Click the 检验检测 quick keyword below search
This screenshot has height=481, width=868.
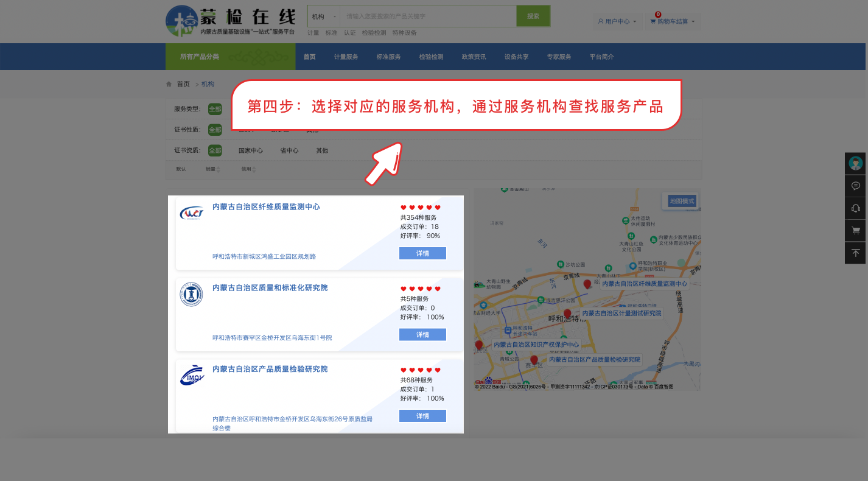[374, 33]
